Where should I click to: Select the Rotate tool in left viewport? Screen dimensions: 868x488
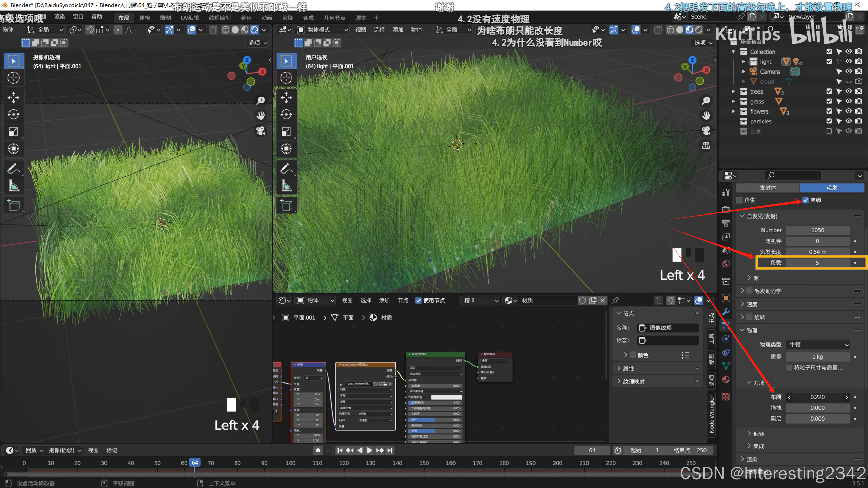(x=14, y=115)
